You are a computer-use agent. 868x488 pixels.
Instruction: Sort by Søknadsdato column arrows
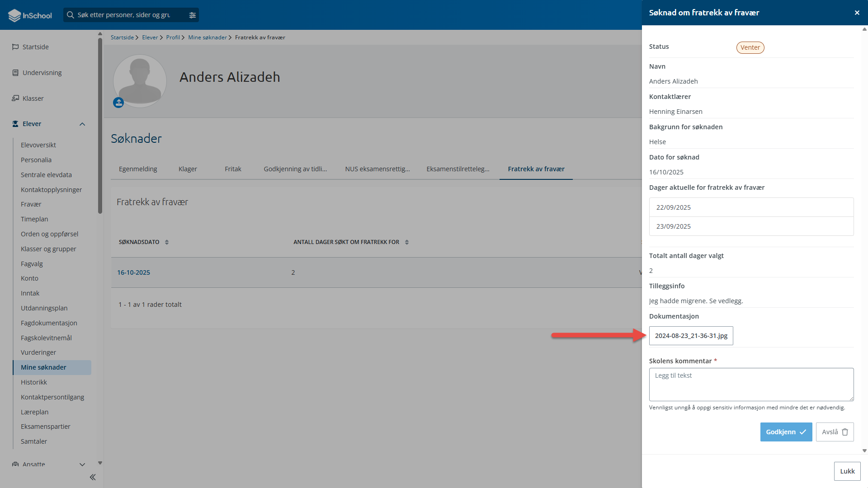[x=167, y=242]
